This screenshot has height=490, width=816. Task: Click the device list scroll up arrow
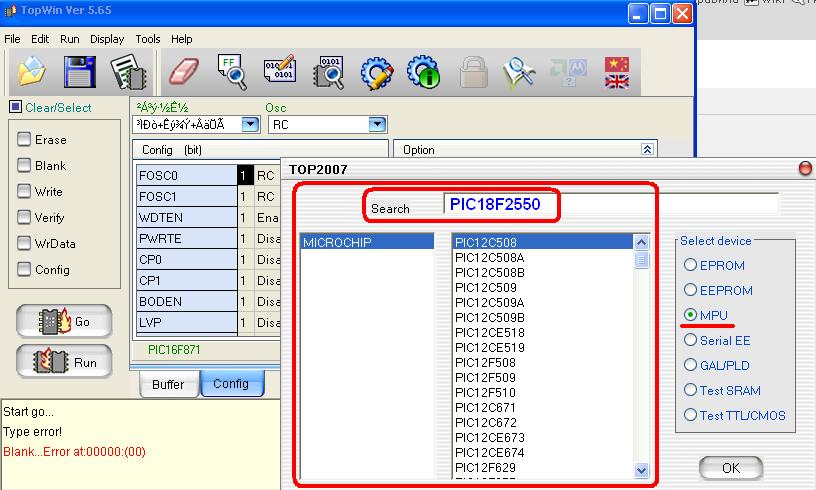[x=641, y=242]
